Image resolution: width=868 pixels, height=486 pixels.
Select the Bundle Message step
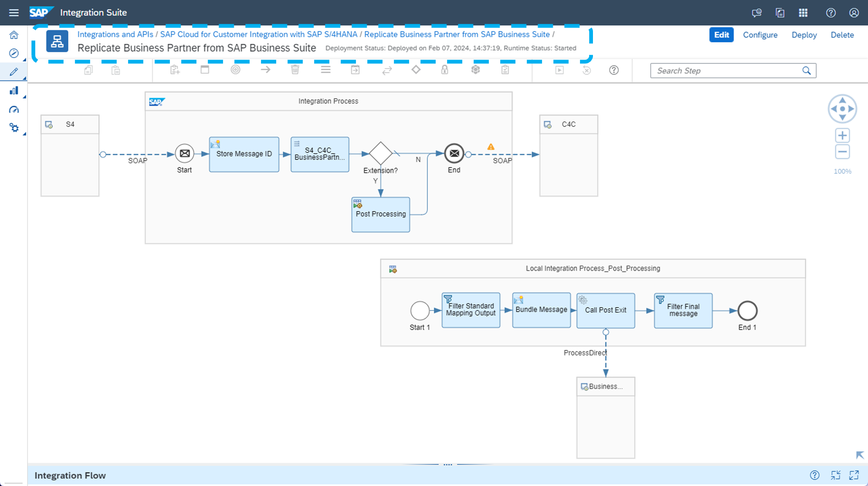pyautogui.click(x=541, y=310)
